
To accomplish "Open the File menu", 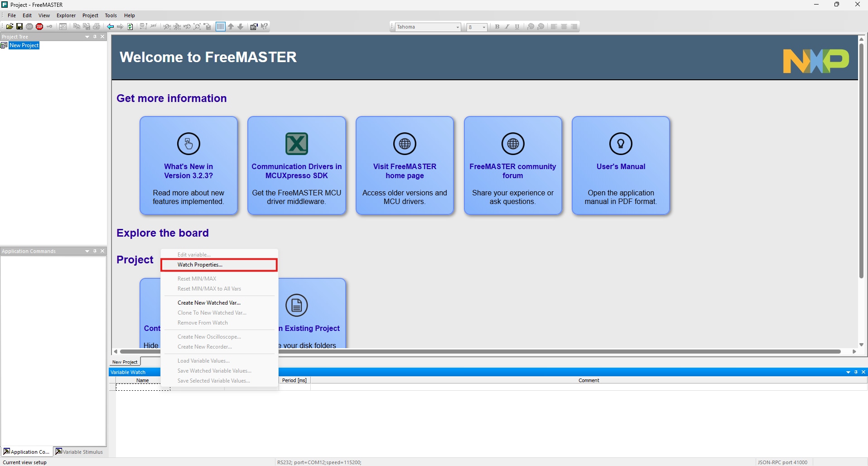I will 12,15.
